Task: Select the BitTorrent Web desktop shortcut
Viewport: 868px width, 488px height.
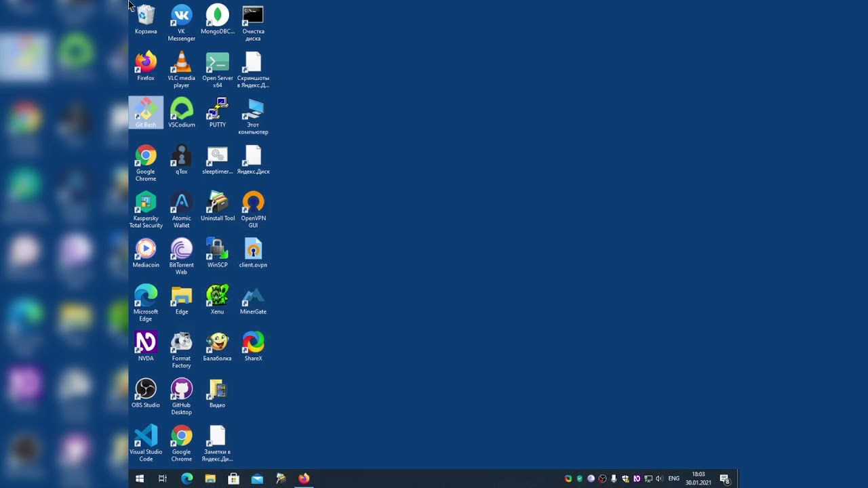Action: coord(181,257)
